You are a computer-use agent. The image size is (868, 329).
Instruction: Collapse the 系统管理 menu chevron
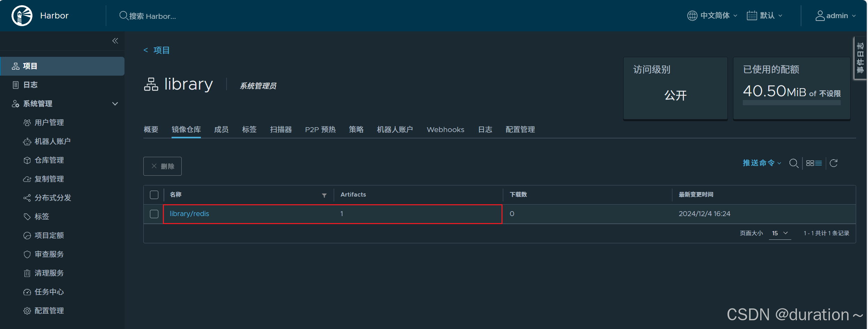[115, 104]
